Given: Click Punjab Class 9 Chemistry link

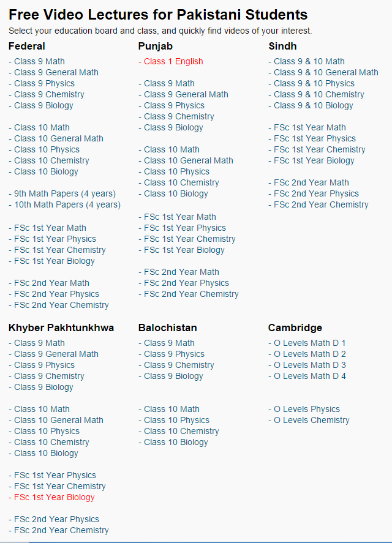Looking at the screenshot, I should pos(179,116).
